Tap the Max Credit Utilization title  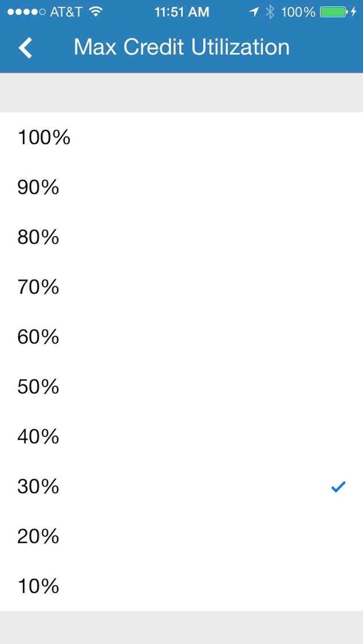click(181, 46)
